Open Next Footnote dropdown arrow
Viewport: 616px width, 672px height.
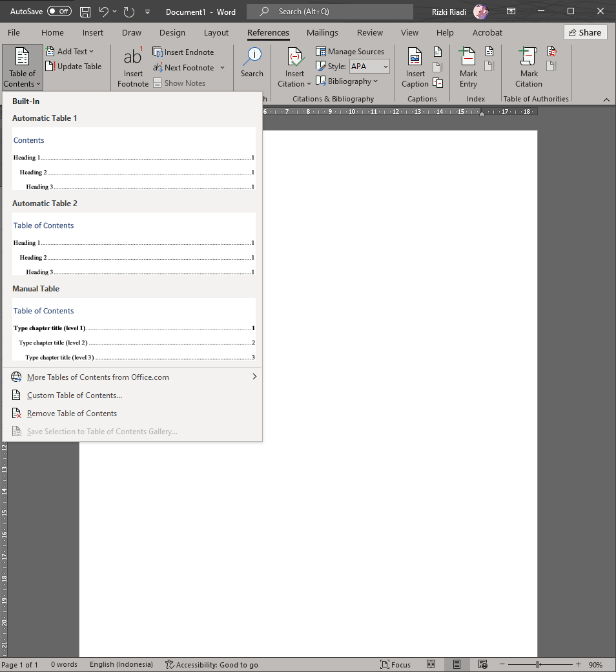coord(222,67)
